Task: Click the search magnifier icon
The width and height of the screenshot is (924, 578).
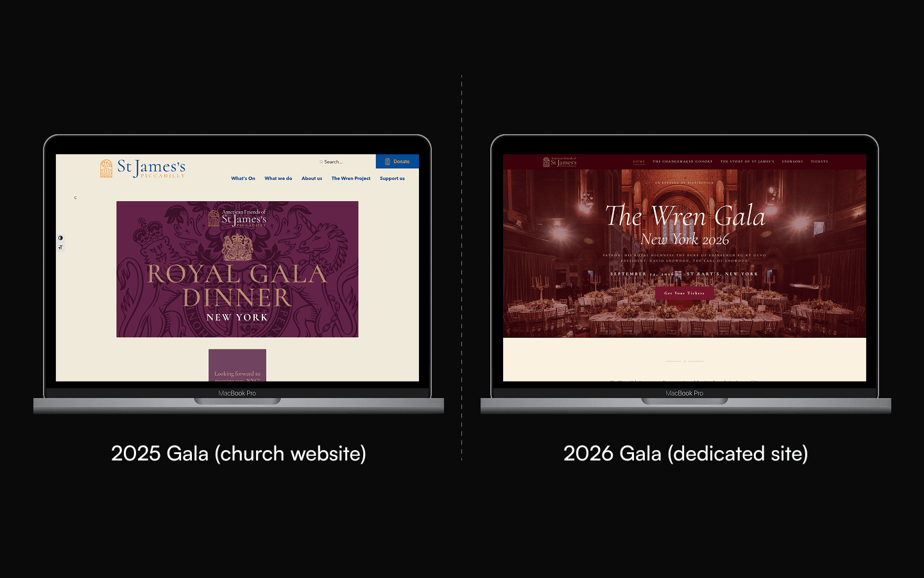Action: tap(321, 162)
